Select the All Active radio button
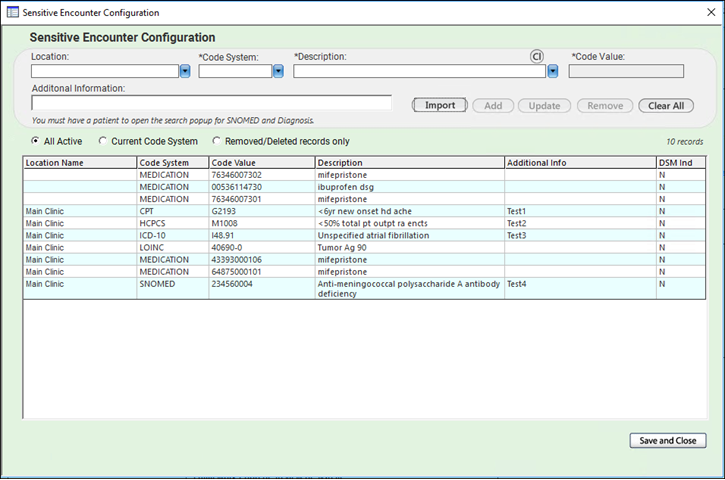This screenshot has height=480, width=725. 35,141
